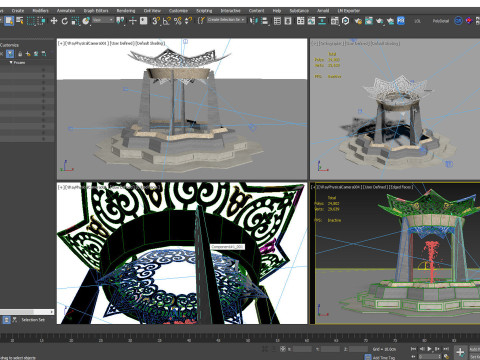Toggle Layer Explorer icon
The height and width of the screenshot is (360, 480).
(x=288, y=21)
